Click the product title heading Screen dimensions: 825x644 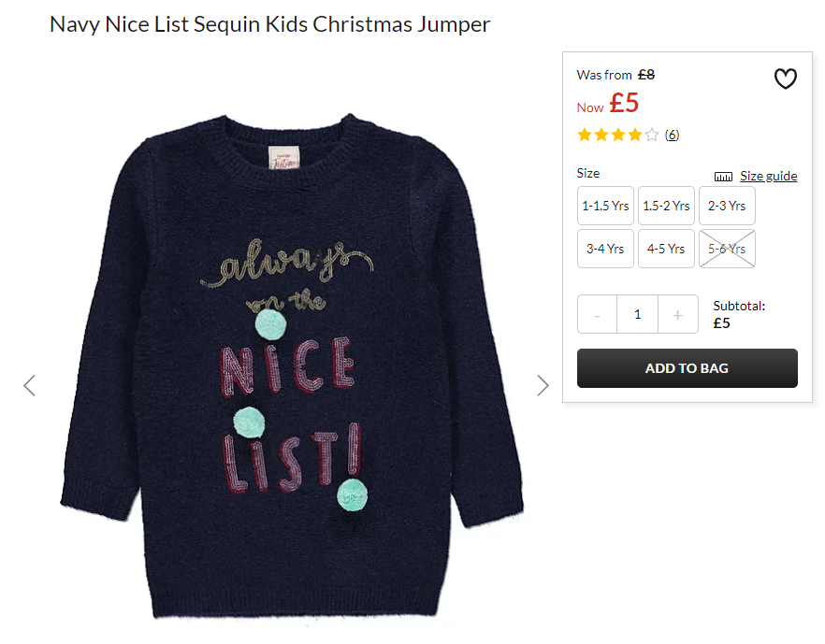270,24
